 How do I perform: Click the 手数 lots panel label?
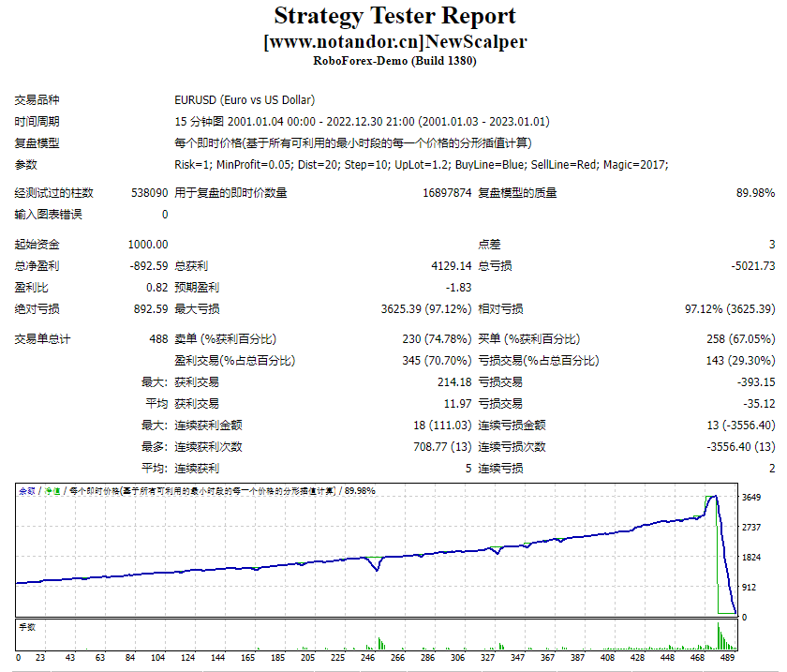[27, 627]
